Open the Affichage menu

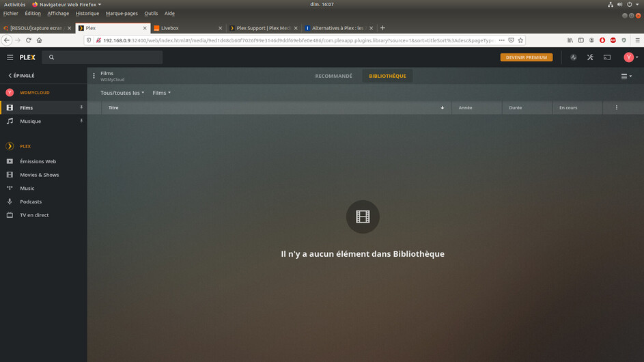(58, 14)
